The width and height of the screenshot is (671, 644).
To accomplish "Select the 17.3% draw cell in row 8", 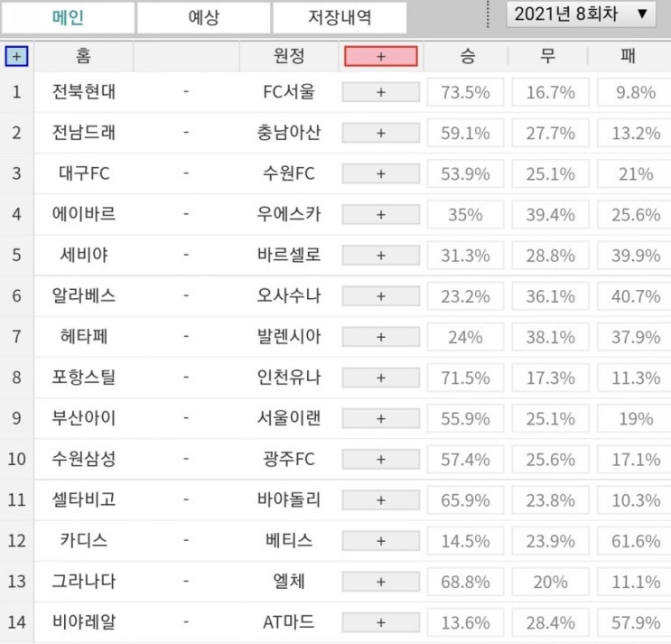I will click(x=551, y=378).
